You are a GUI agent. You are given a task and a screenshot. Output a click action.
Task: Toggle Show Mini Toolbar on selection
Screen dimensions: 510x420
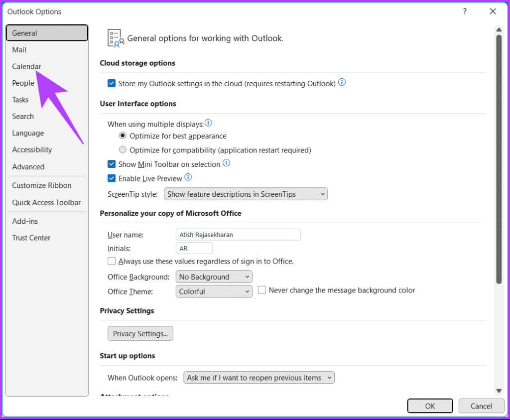[112, 164]
